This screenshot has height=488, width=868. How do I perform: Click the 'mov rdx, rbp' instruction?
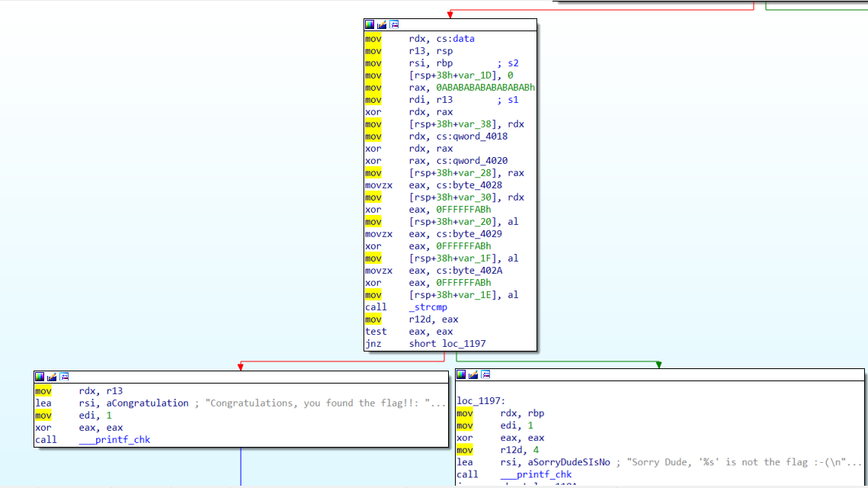point(501,413)
